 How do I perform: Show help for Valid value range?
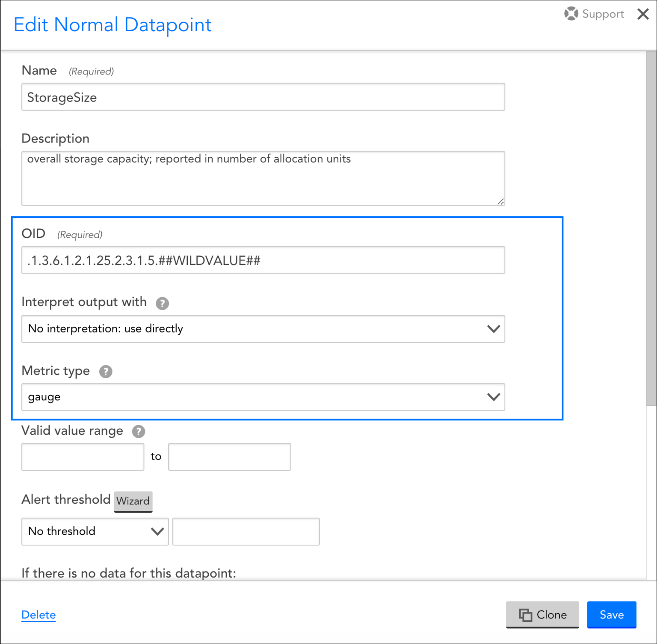click(x=138, y=431)
